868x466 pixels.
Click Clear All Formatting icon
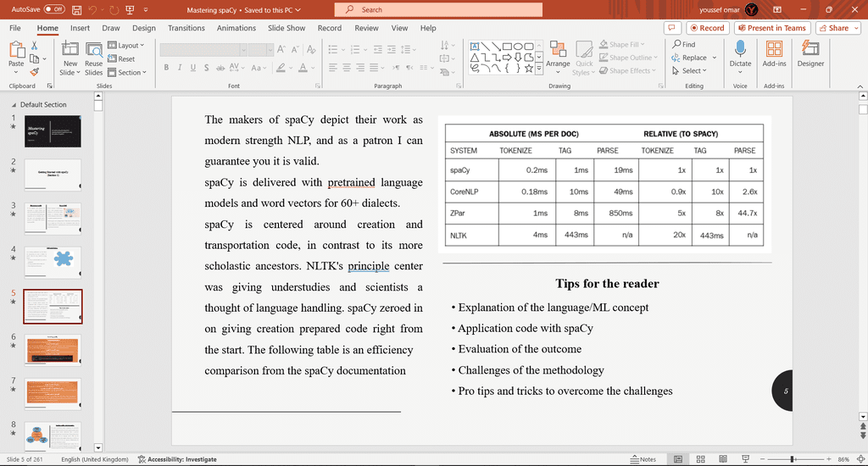(311, 50)
